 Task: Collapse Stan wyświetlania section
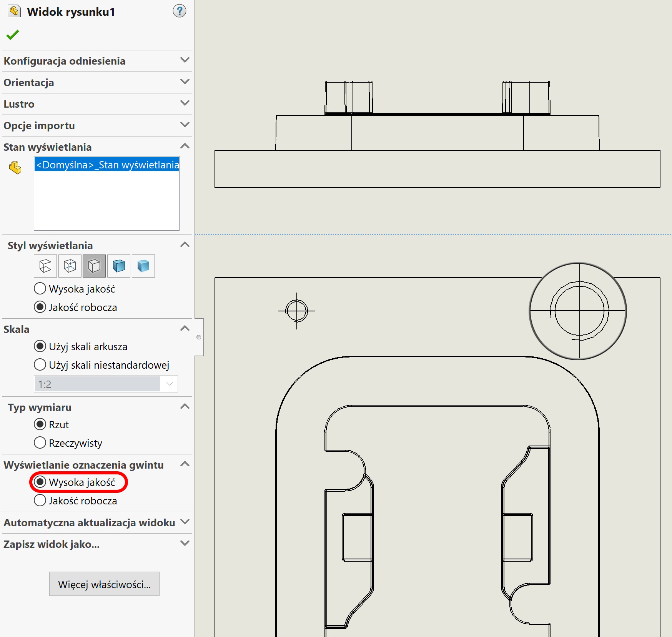pos(185,146)
